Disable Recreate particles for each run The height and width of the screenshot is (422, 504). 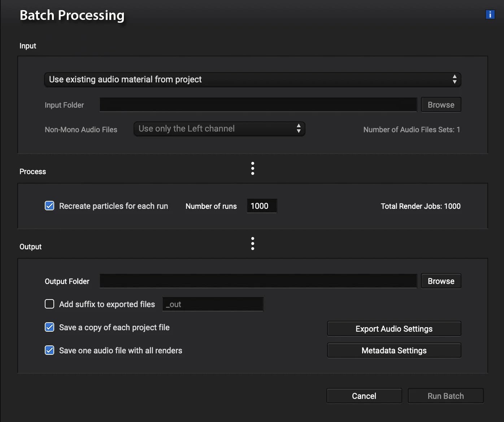49,206
